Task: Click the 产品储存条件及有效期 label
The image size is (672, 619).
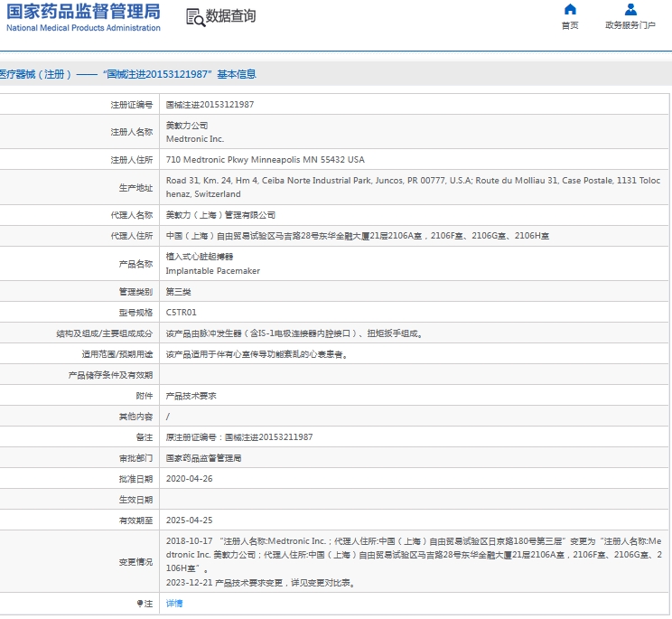Action: point(110,375)
